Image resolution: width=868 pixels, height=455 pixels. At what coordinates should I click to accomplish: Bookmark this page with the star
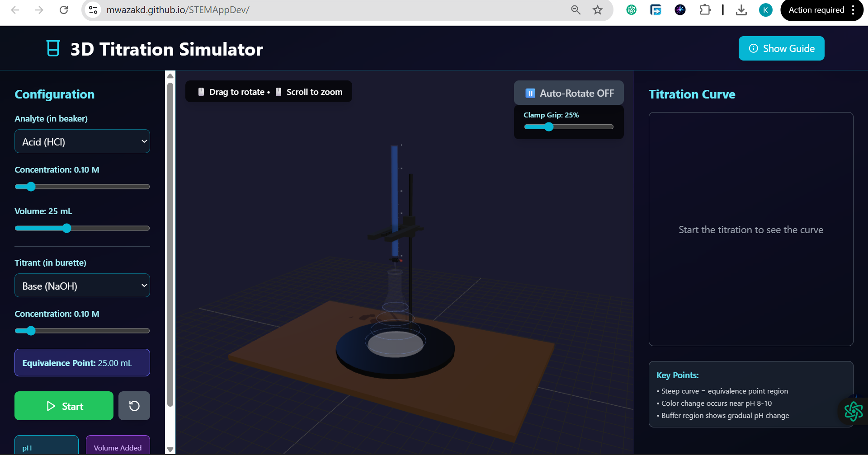[x=598, y=10]
